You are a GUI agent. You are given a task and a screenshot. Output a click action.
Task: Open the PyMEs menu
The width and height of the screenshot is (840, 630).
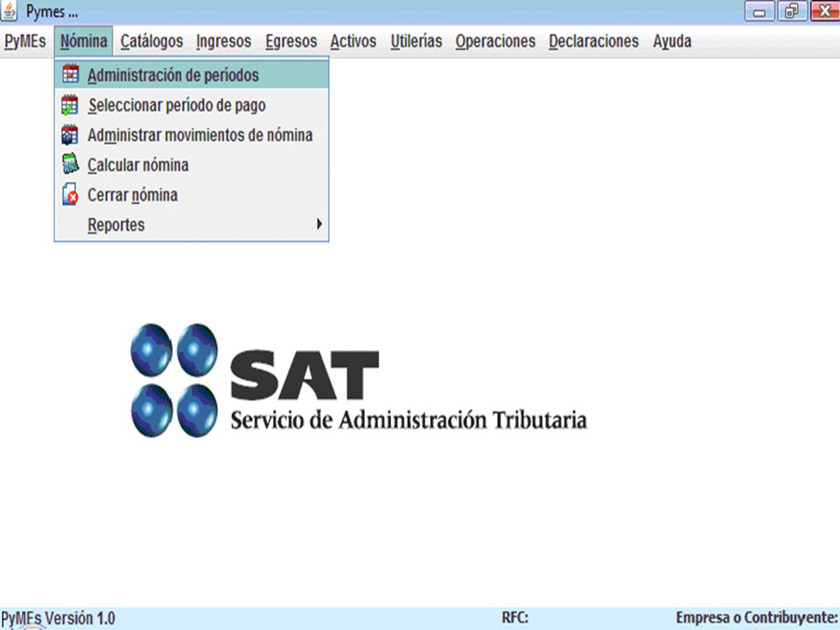click(x=24, y=41)
